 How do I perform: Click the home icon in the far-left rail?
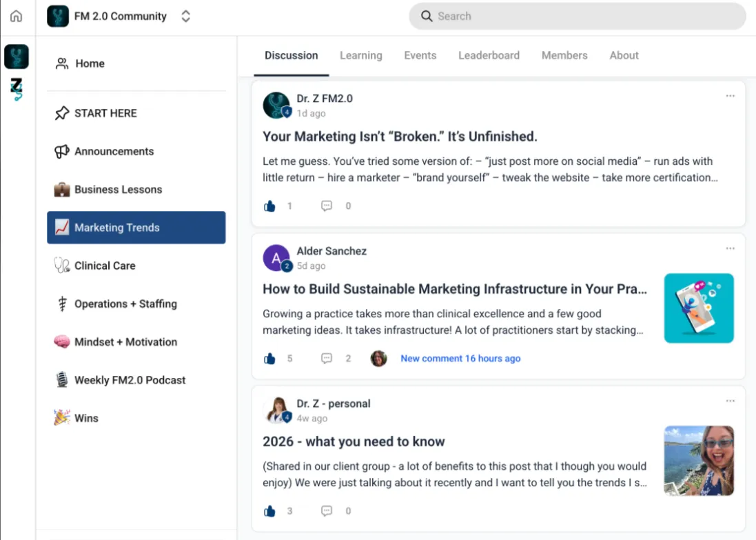(x=16, y=17)
